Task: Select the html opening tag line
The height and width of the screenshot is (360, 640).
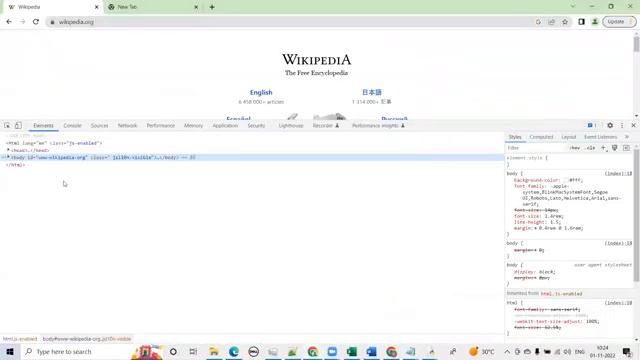Action: tap(54, 143)
